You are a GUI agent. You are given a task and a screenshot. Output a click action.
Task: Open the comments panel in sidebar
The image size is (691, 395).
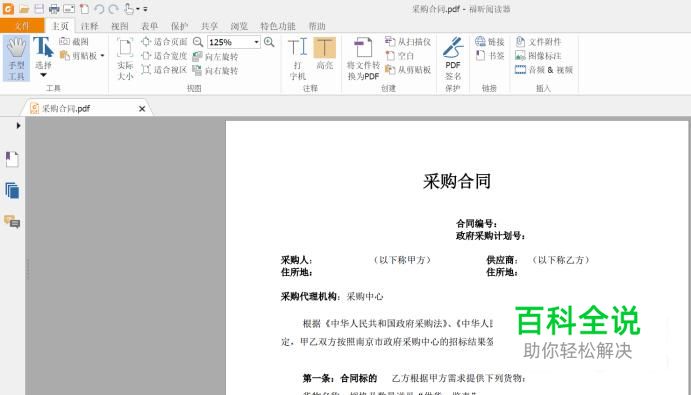12,221
